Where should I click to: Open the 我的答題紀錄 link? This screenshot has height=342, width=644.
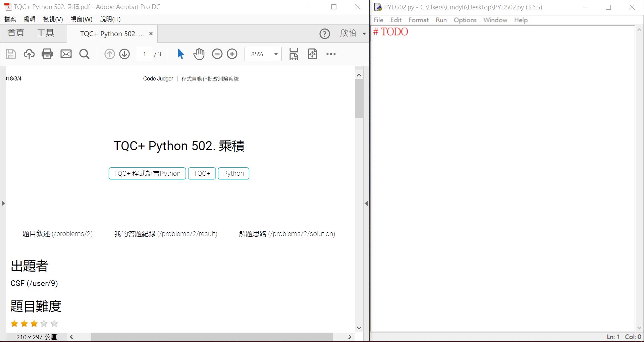pos(166,234)
